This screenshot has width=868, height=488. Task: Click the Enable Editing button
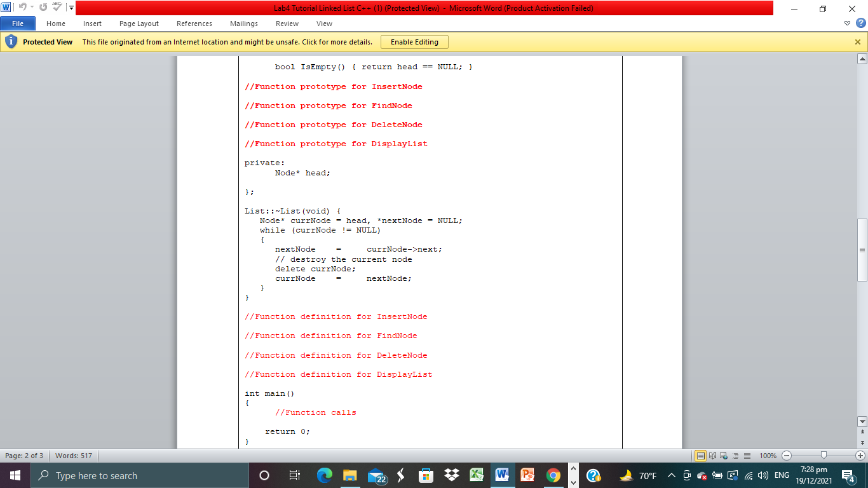(414, 41)
